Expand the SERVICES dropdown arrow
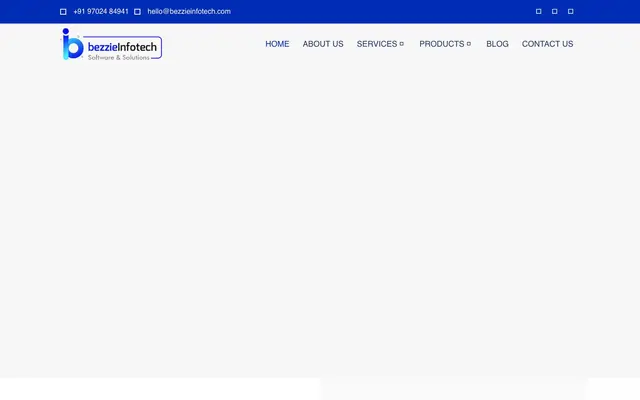Image resolution: width=640 pixels, height=400 pixels. click(x=402, y=44)
